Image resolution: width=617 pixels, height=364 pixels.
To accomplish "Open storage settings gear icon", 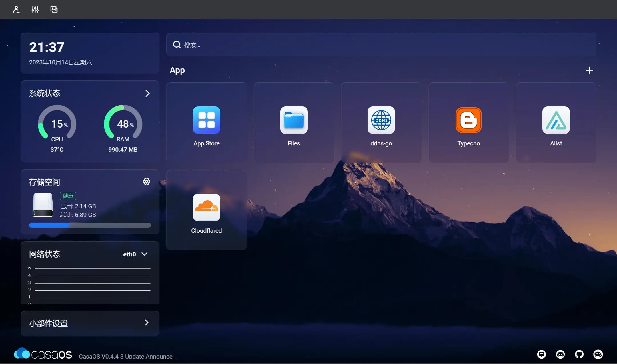I will tap(147, 181).
